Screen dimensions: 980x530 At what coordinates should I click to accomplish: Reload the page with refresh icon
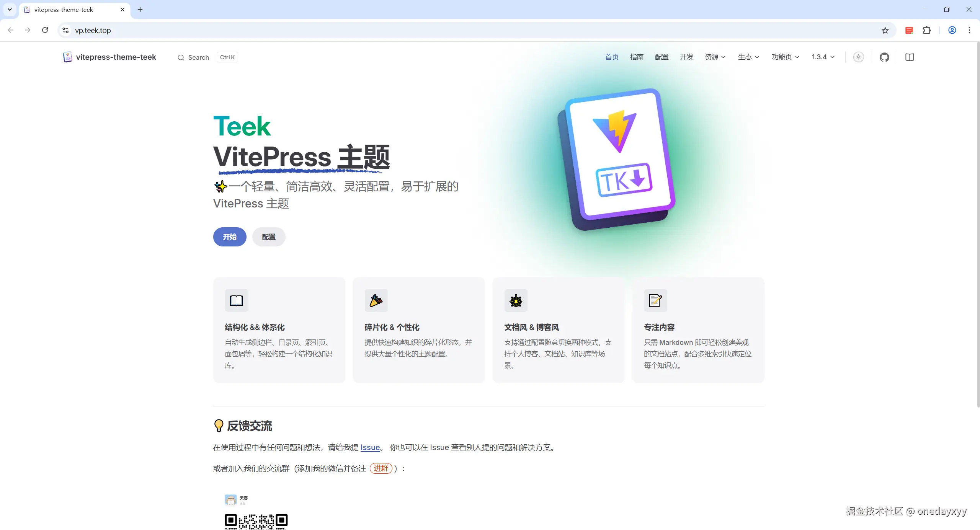pos(45,30)
